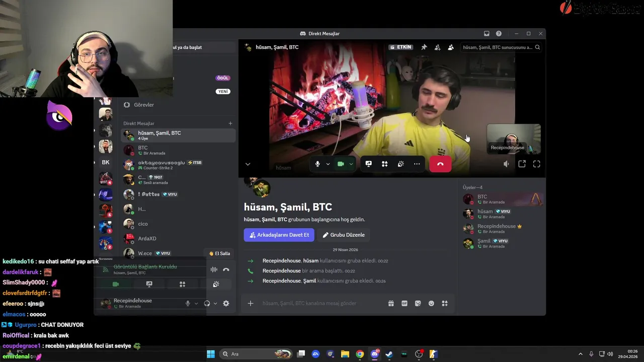Open soundboard in call controls
The height and width of the screenshot is (362, 644).
point(400,164)
